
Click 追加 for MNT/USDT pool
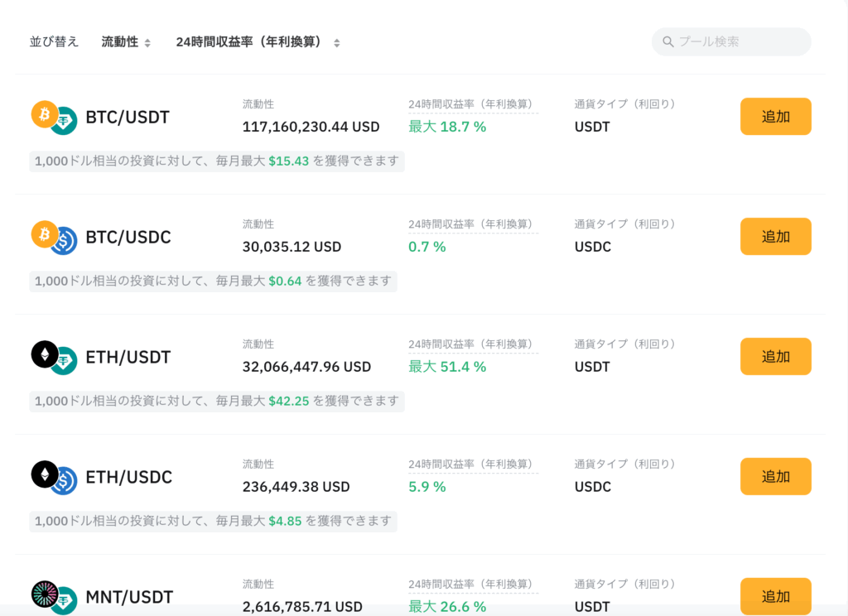point(775,596)
